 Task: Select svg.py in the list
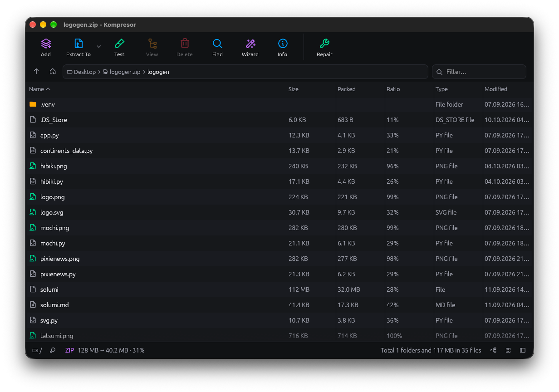[279, 320]
